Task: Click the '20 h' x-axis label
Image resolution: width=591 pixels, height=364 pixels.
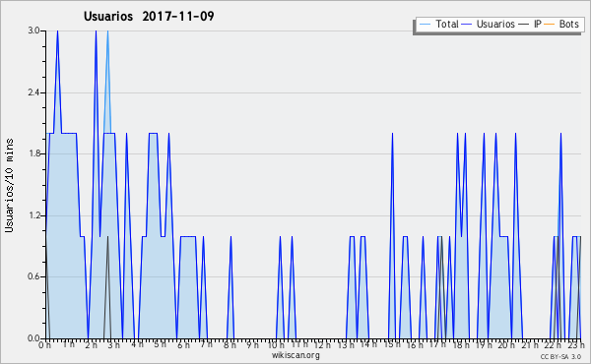Action: click(x=506, y=344)
